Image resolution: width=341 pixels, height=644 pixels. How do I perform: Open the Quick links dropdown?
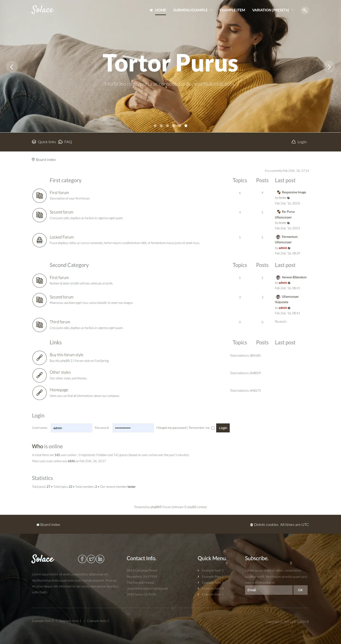tap(44, 142)
